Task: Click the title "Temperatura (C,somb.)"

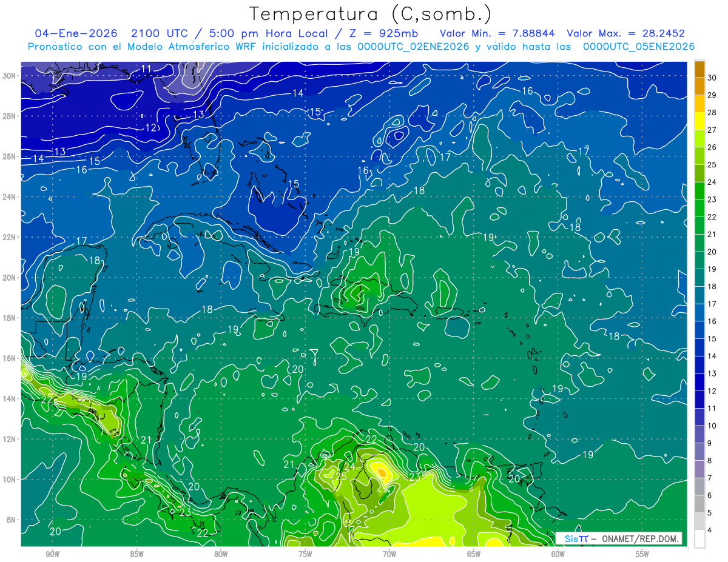Action: [371, 15]
